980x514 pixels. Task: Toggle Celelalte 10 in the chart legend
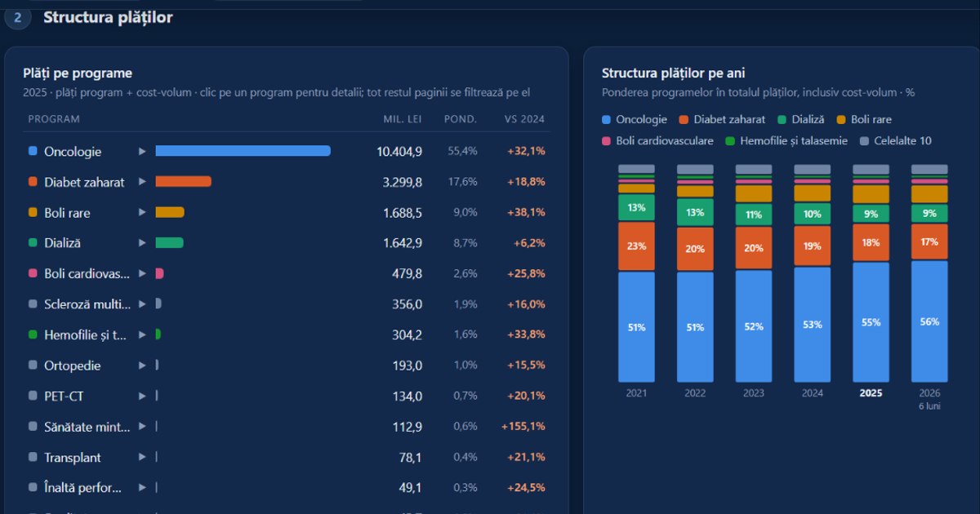(x=896, y=140)
